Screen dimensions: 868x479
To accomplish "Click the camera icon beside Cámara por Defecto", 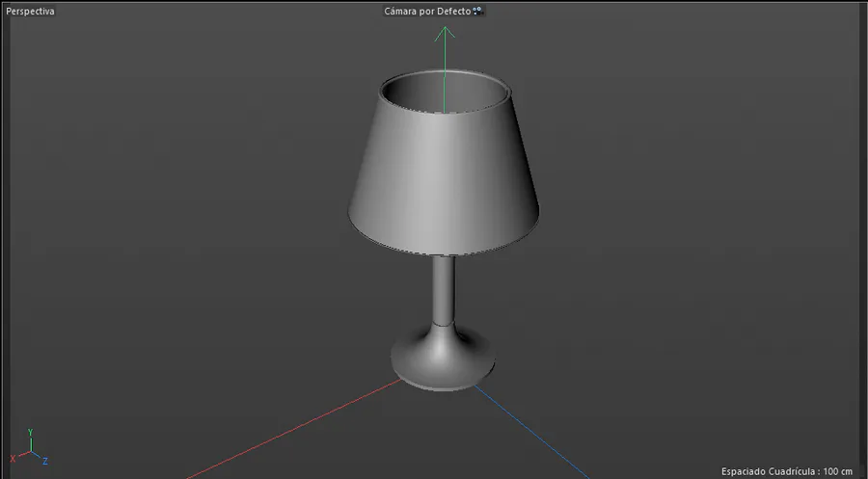I will pyautogui.click(x=477, y=11).
